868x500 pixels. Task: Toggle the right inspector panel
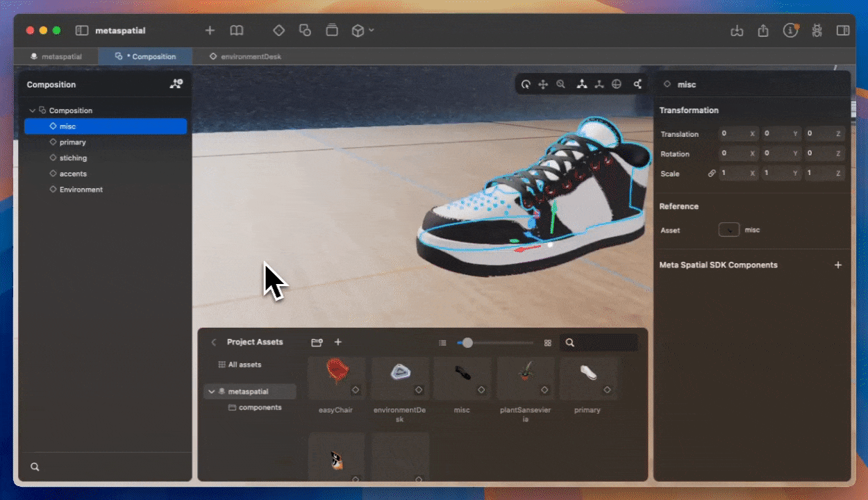pos(842,31)
